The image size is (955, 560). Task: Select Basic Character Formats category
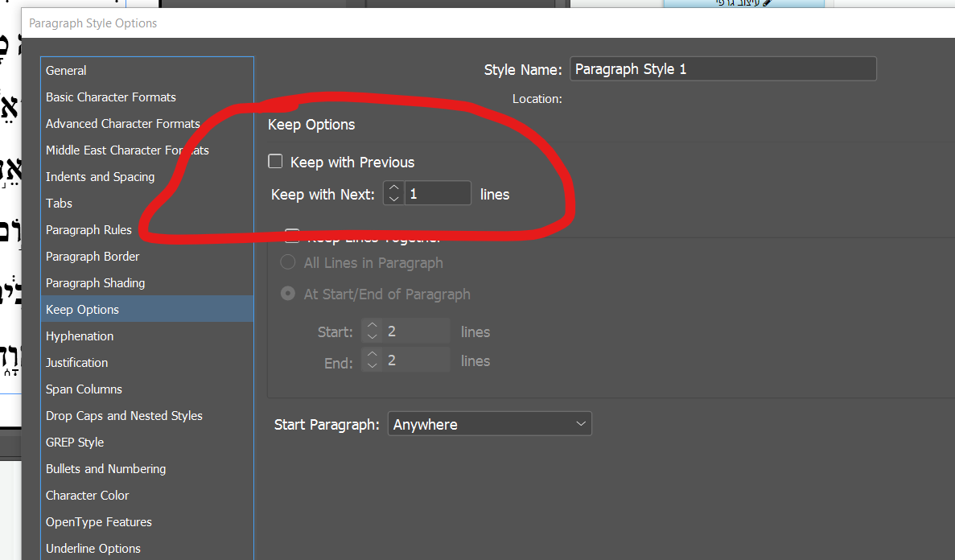pos(146,97)
